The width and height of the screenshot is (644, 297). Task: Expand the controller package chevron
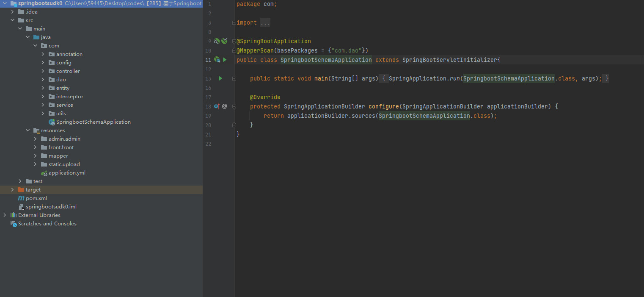43,71
